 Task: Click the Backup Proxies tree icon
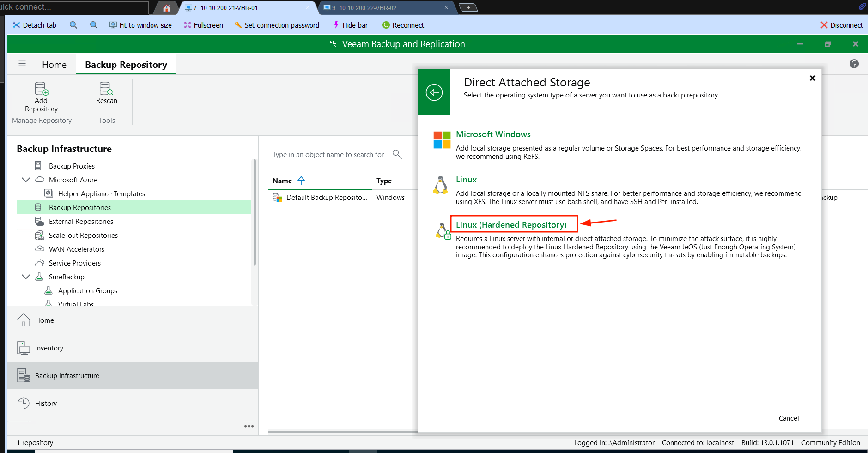[x=38, y=166]
